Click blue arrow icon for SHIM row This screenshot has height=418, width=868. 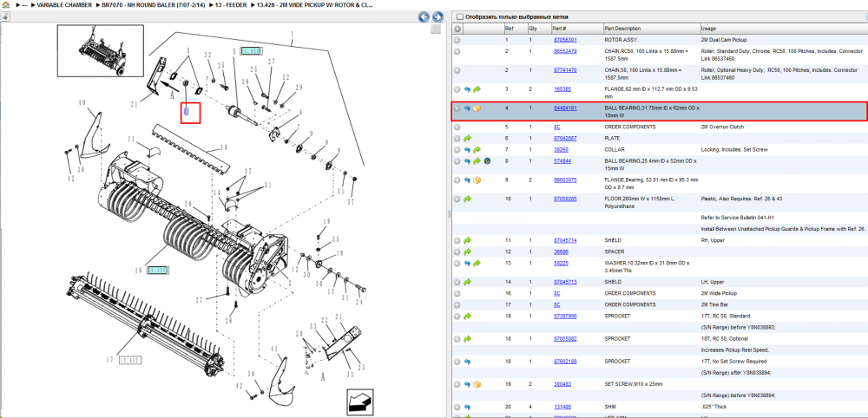pos(467,407)
